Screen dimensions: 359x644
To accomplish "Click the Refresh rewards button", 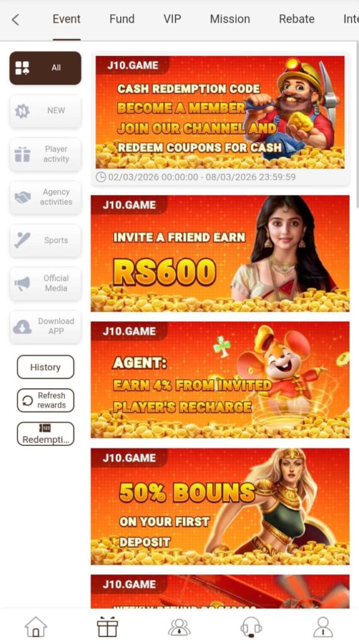I will point(45,400).
